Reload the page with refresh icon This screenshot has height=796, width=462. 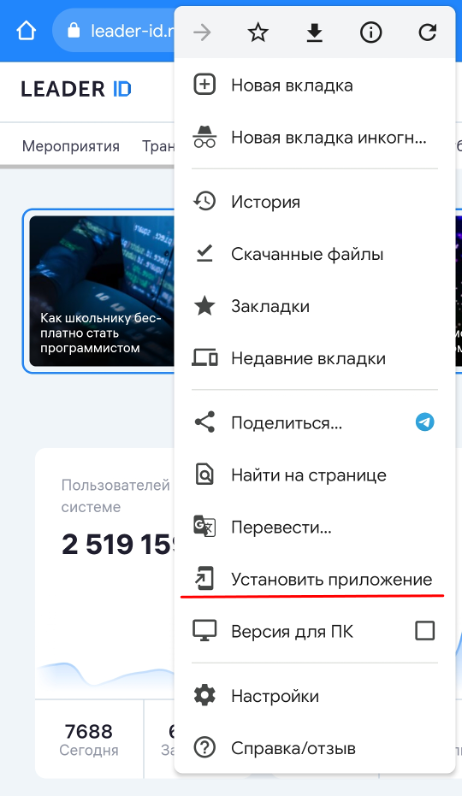pos(427,33)
